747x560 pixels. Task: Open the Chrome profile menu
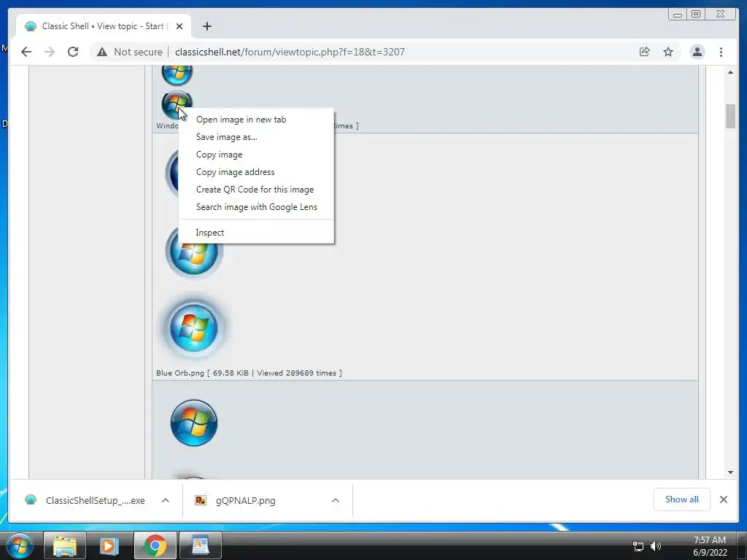pyautogui.click(x=697, y=52)
